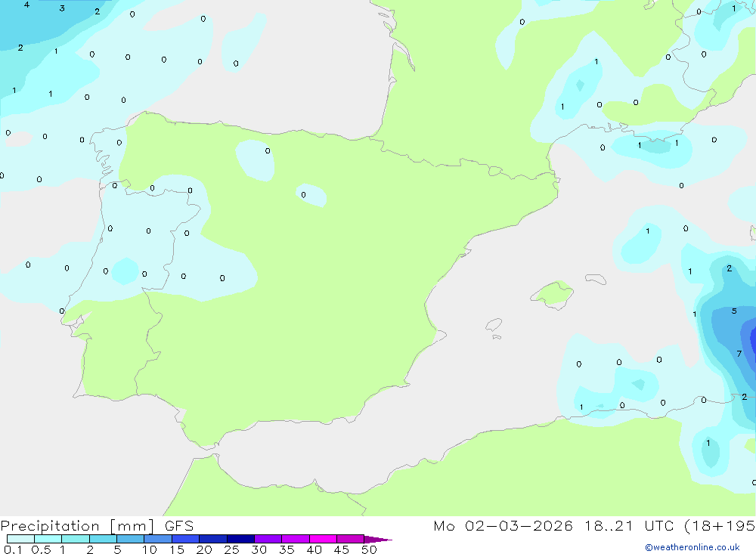Screen dimensions: 756x554
Task: Click the above-50 arrow tip of legend
Action: click(378, 540)
